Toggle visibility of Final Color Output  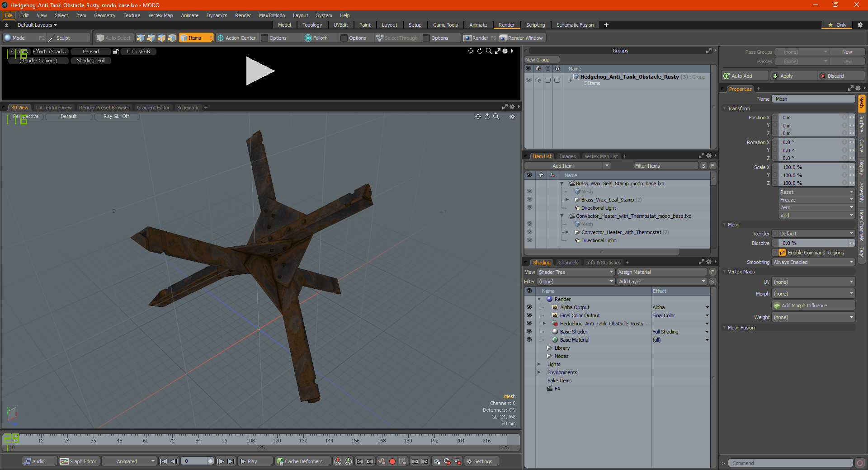coord(529,315)
